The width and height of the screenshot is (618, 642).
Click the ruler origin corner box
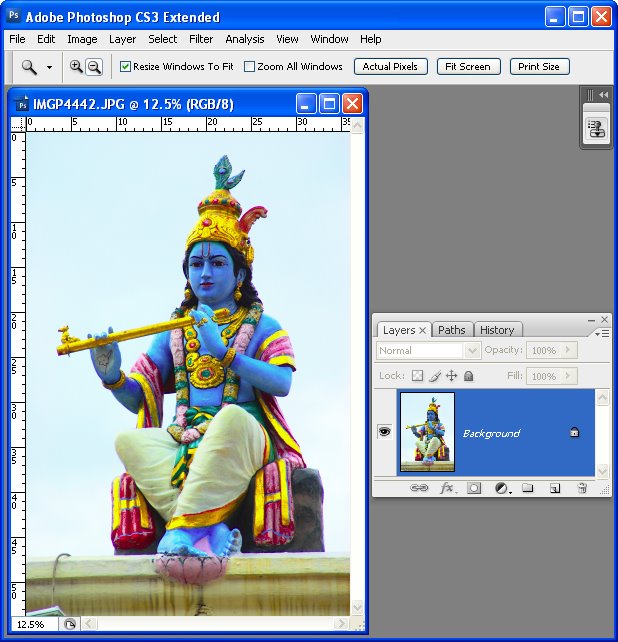(x=18, y=124)
